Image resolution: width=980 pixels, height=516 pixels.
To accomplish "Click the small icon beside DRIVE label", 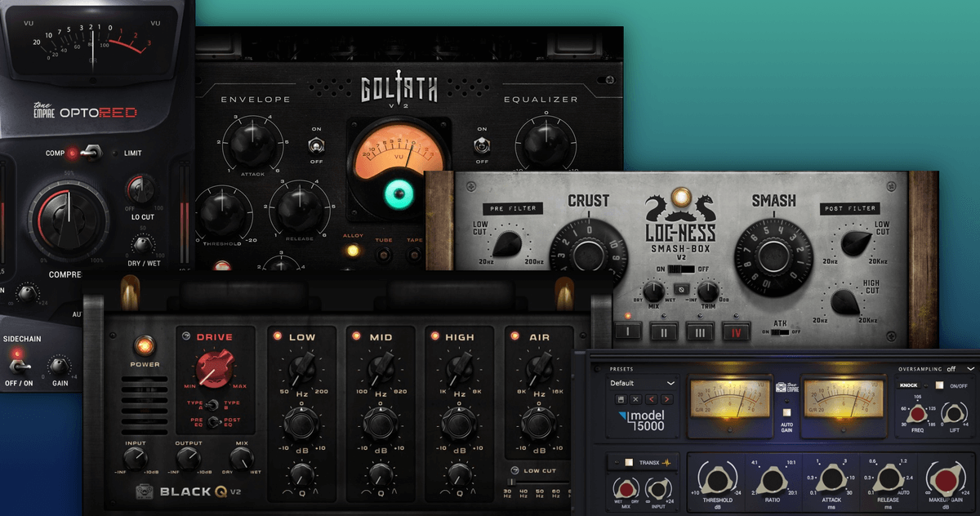I will 185,336.
